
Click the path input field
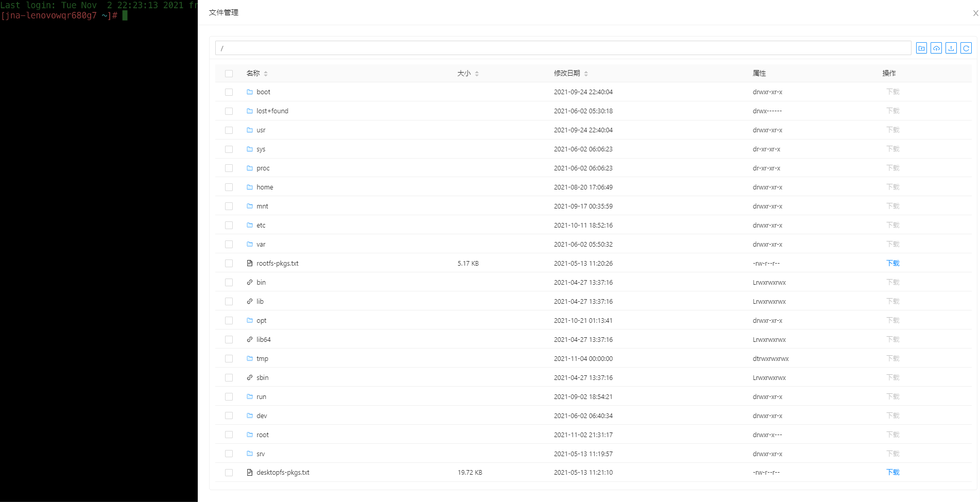(x=563, y=48)
